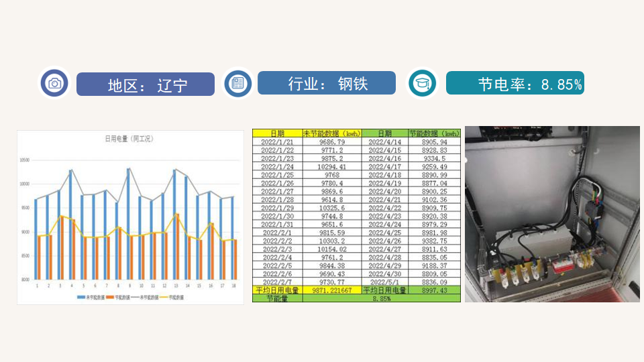Select the cell with value 8979.29
Screen dimensions: 644x362
435,224
